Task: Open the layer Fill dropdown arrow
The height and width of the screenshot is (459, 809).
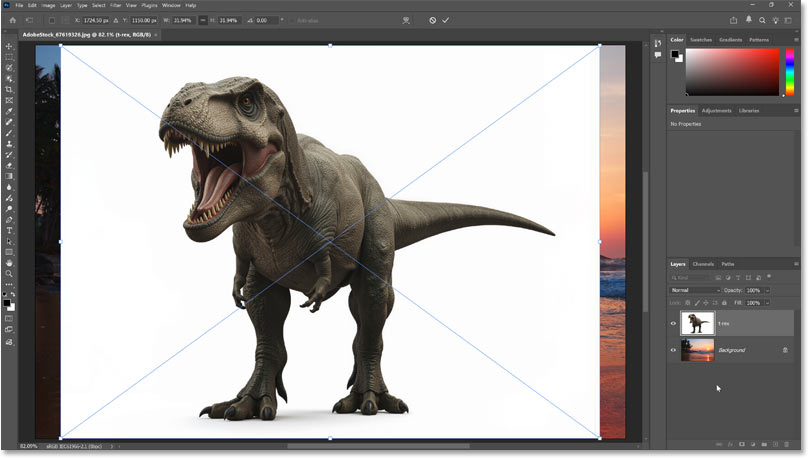Action: 766,302
